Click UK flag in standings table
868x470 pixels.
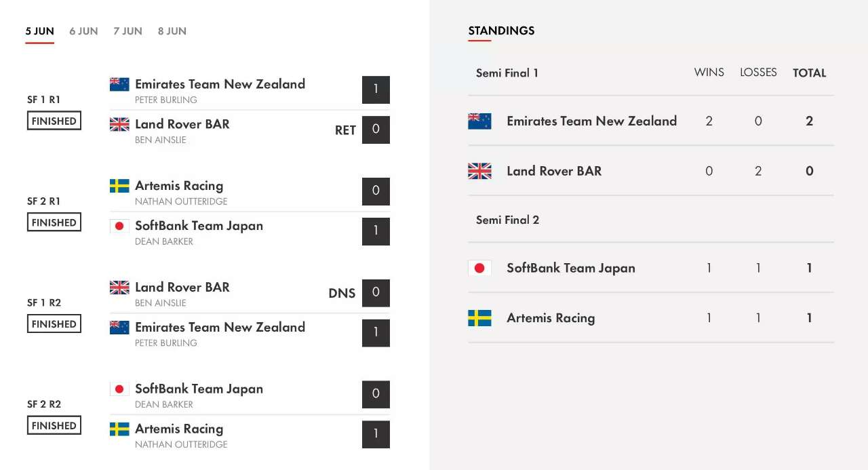click(x=479, y=171)
